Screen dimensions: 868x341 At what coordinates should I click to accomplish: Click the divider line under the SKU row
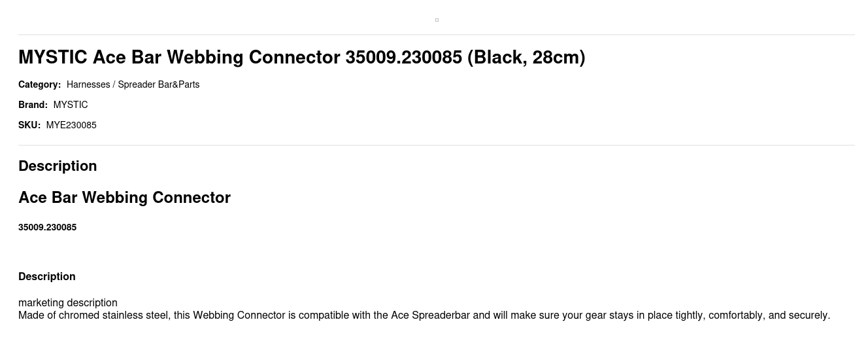tap(437, 145)
